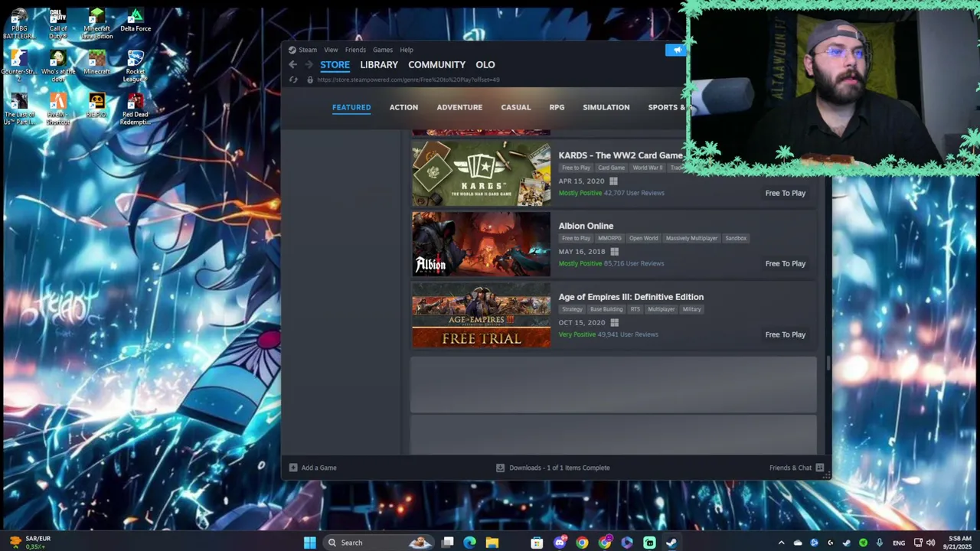980x551 pixels.
Task: Click the plus icon beside Add a Game
Action: click(x=293, y=468)
